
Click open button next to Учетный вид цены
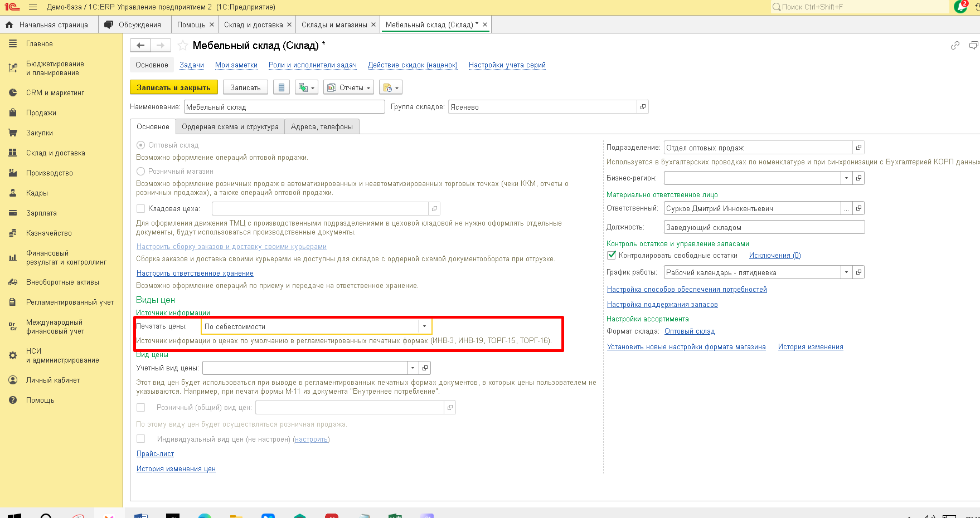point(425,368)
